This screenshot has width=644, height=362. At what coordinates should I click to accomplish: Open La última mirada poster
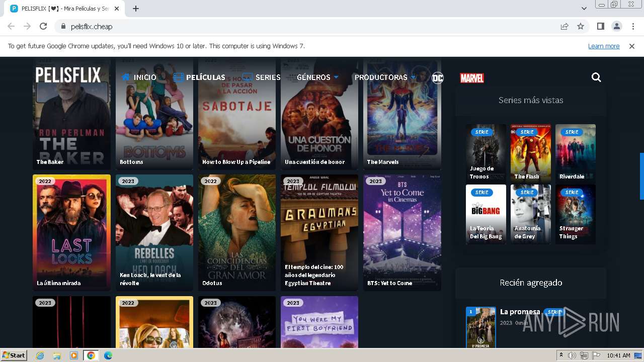pyautogui.click(x=71, y=233)
